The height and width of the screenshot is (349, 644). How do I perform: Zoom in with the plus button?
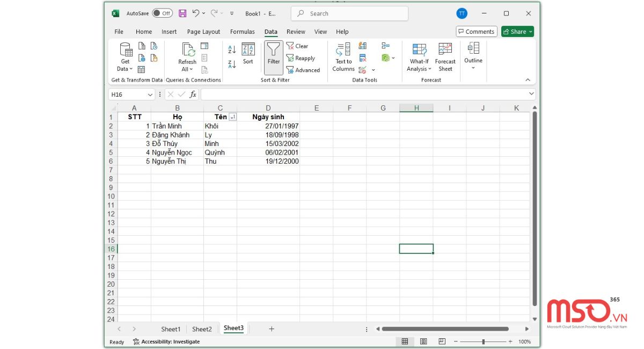[x=510, y=341]
